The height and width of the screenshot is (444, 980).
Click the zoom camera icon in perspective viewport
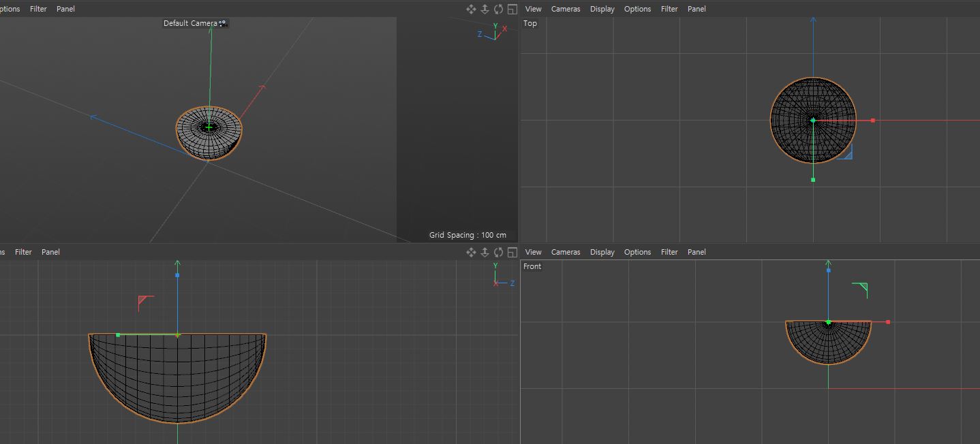[x=485, y=9]
